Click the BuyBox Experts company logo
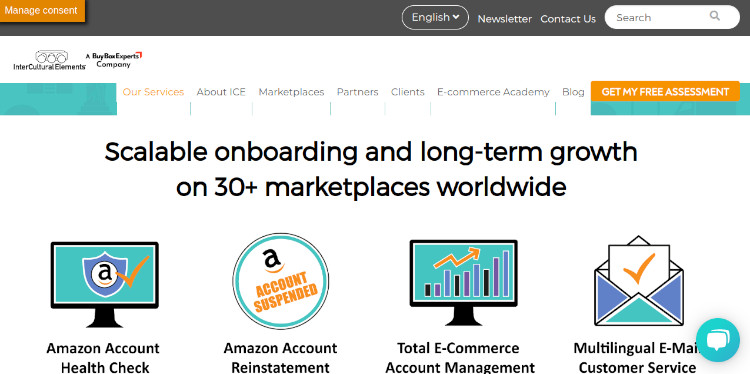 [114, 60]
